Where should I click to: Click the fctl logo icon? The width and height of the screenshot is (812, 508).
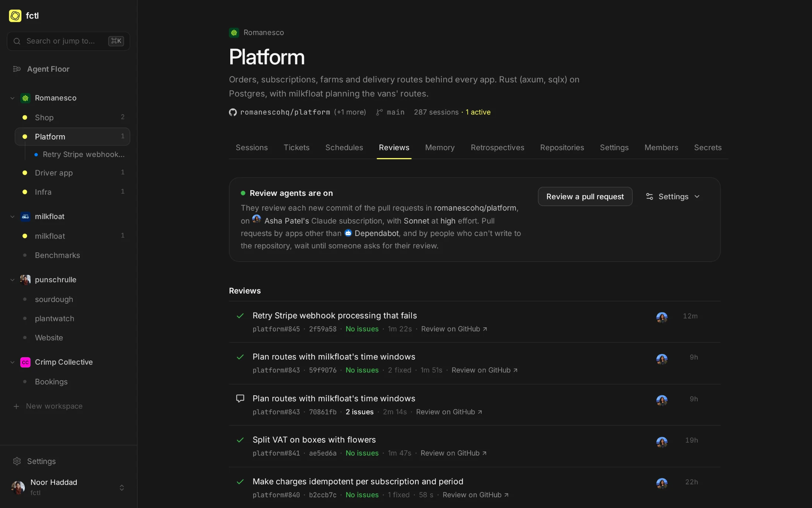coord(15,16)
